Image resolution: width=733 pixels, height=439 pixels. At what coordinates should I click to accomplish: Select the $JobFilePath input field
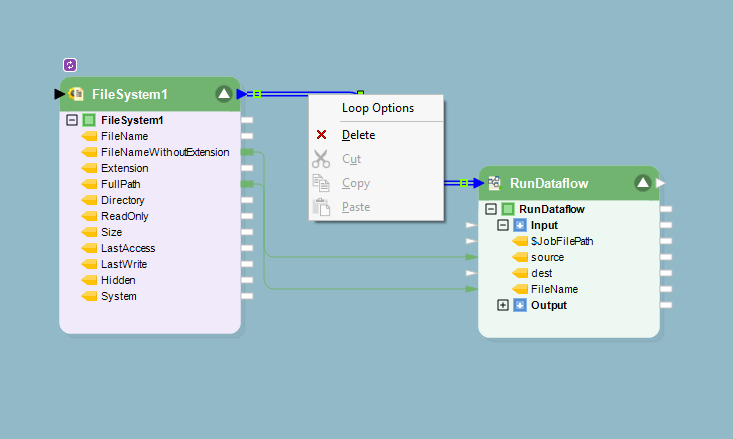point(563,241)
